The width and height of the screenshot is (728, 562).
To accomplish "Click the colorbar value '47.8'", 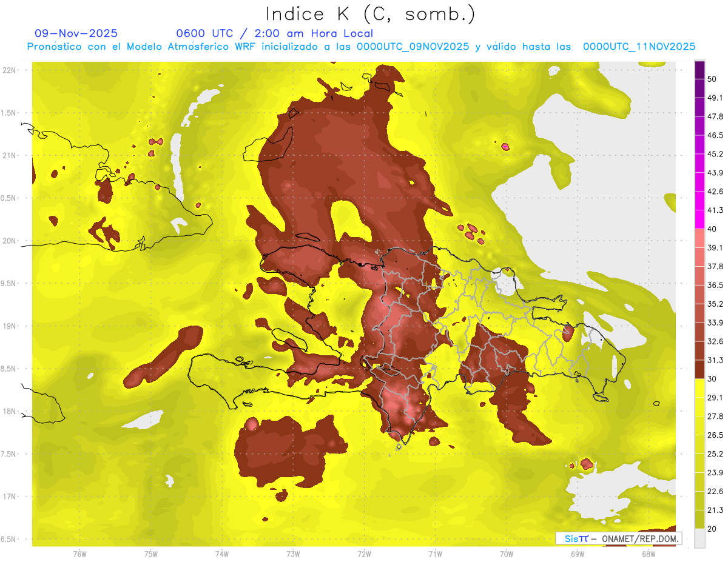I will 715,117.
